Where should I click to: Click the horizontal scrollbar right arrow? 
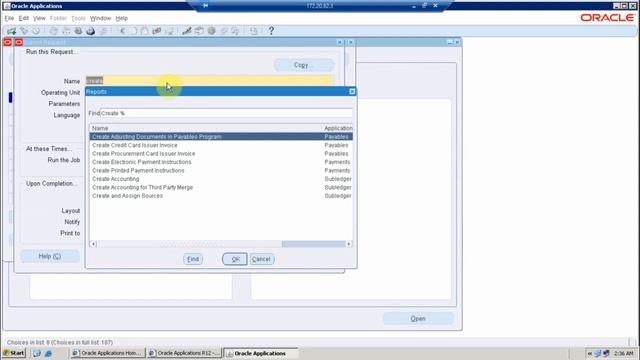[x=349, y=244]
